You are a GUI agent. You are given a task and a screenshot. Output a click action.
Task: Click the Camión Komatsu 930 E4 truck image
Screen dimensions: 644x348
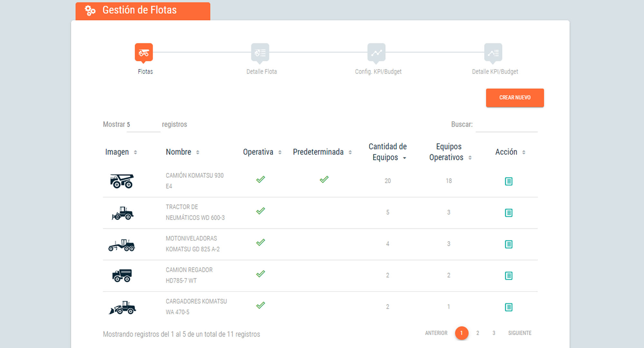pyautogui.click(x=122, y=181)
